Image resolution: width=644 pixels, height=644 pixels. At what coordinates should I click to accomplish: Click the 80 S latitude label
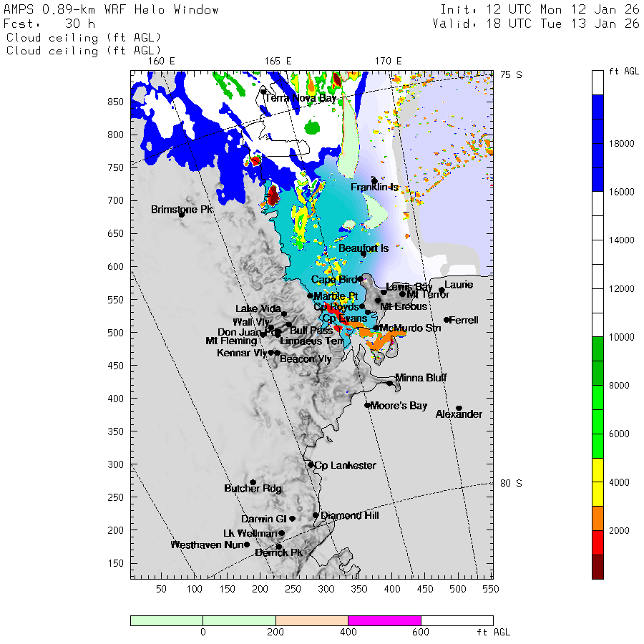(x=511, y=483)
